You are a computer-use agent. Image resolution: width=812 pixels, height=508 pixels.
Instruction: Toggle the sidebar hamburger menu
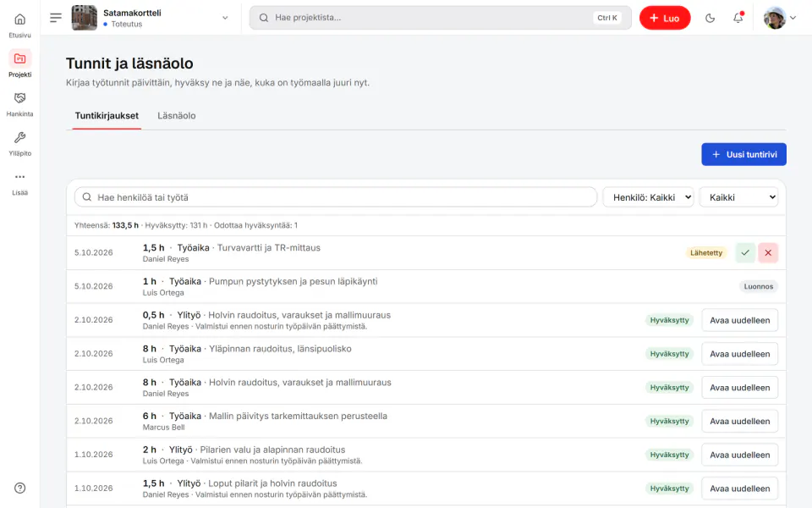56,18
